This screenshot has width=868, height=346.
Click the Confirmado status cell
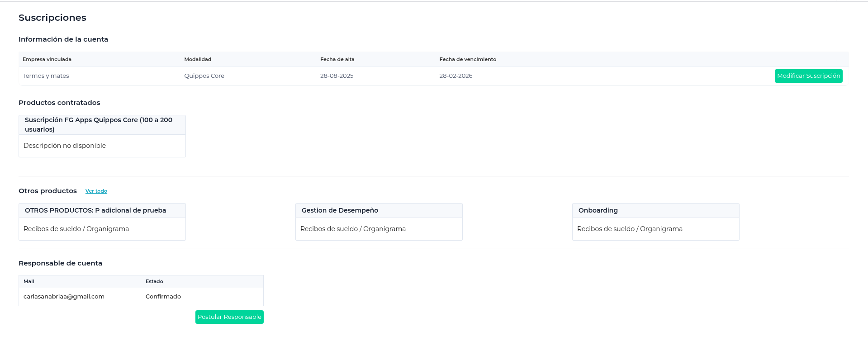[163, 297]
